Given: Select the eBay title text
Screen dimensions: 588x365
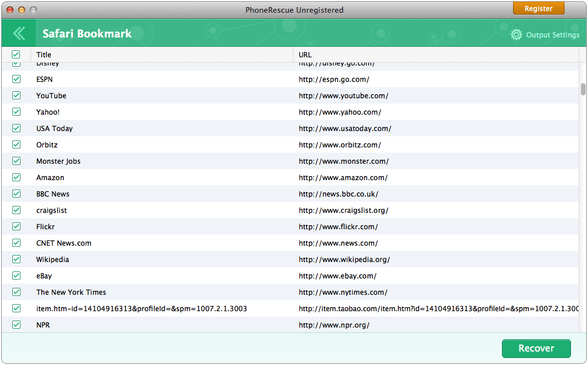Looking at the screenshot, I should point(44,276).
